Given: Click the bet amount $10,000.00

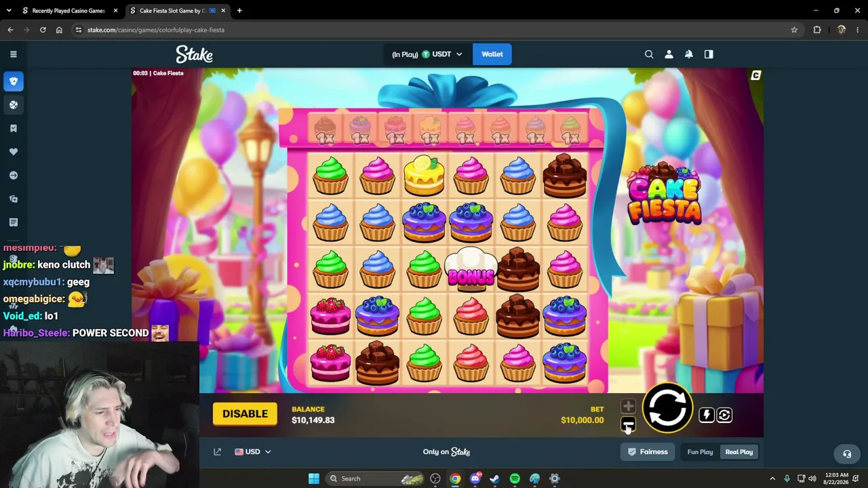Looking at the screenshot, I should (582, 420).
